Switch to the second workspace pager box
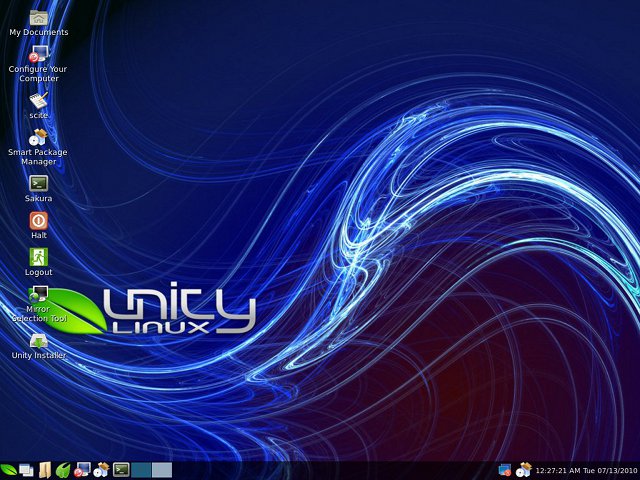 pyautogui.click(x=162, y=470)
